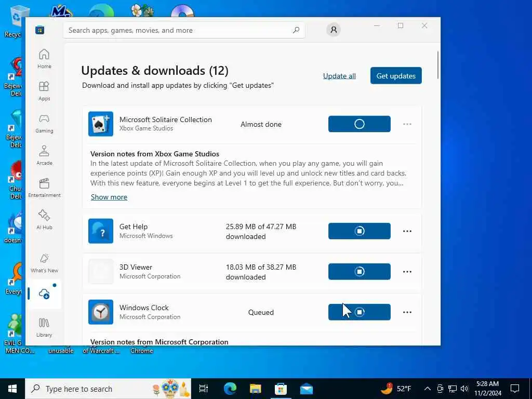Stop the Get Help download

pyautogui.click(x=360, y=231)
